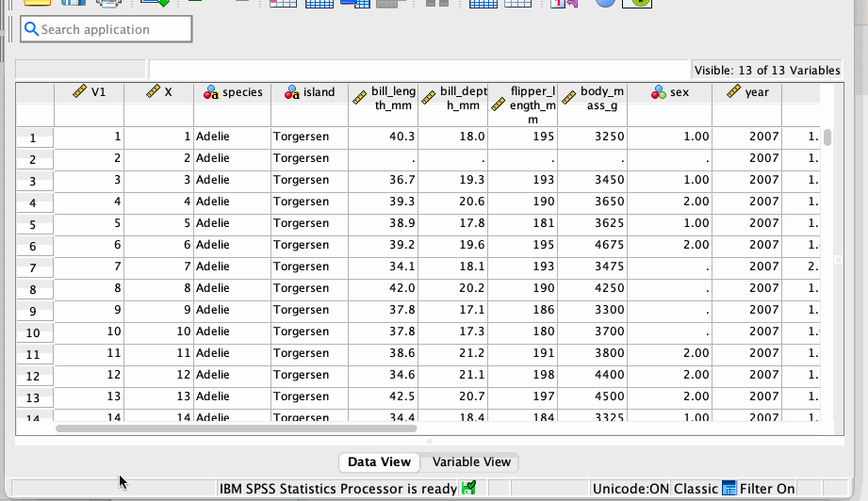This screenshot has width=868, height=501.
Task: Click the vertical scrollbar thumb of the grid
Action: pyautogui.click(x=827, y=137)
